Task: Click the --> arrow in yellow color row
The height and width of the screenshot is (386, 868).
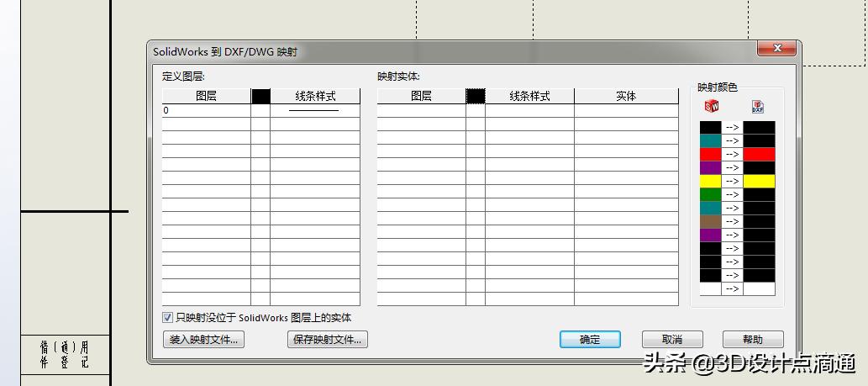Action: tap(732, 182)
